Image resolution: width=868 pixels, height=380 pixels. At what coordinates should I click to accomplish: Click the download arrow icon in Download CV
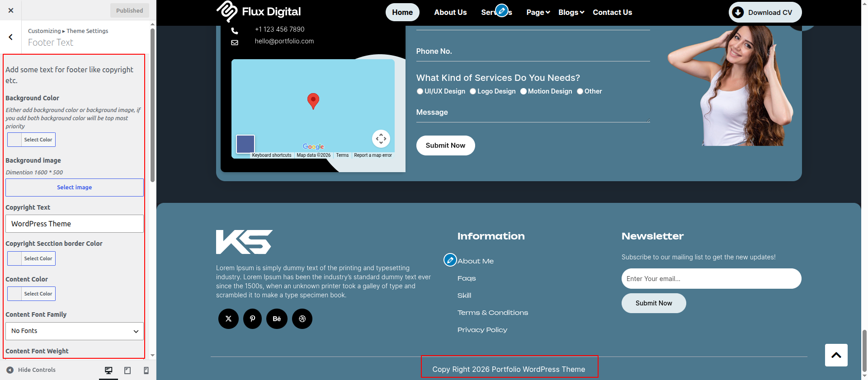(x=738, y=12)
